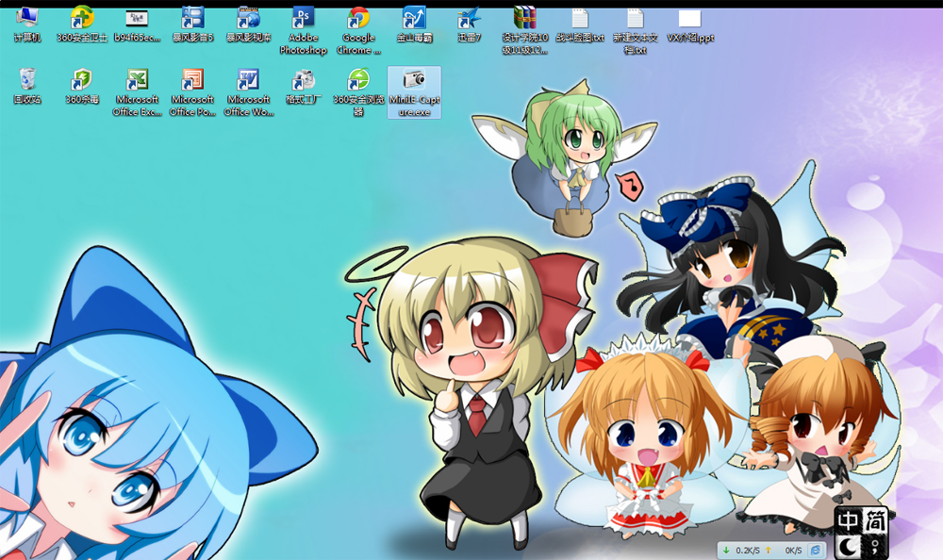Select the 计算机 desktop icon
Screen dimensions: 943x560
pyautogui.click(x=27, y=25)
